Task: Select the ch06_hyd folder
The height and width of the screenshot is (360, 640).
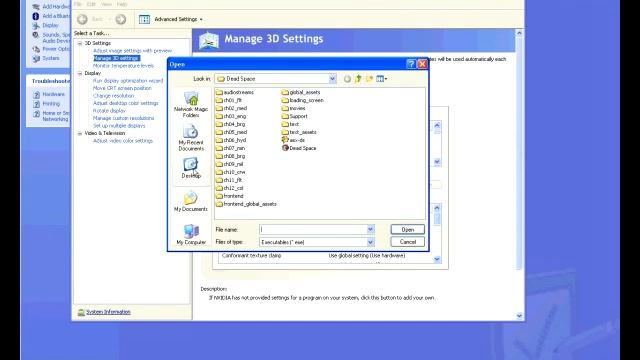Action: coord(231,140)
